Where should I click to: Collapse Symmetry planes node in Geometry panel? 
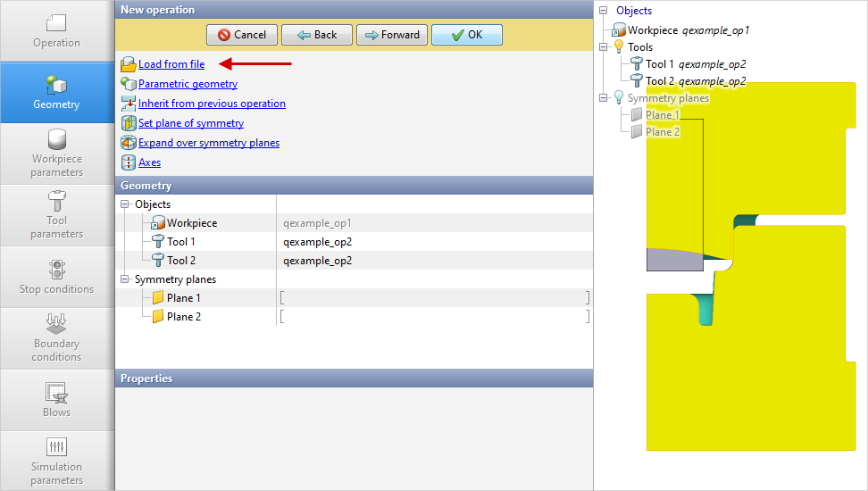[124, 279]
